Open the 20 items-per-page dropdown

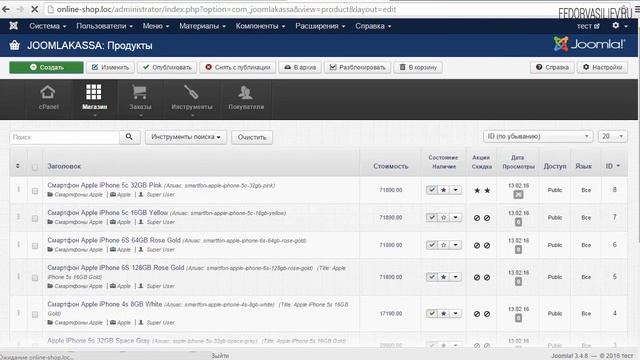pyautogui.click(x=612, y=136)
